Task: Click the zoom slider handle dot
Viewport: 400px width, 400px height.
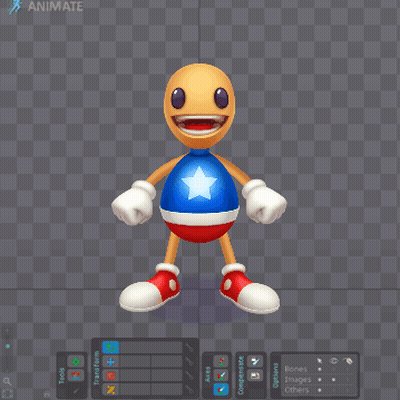Action: pyautogui.click(x=8, y=347)
